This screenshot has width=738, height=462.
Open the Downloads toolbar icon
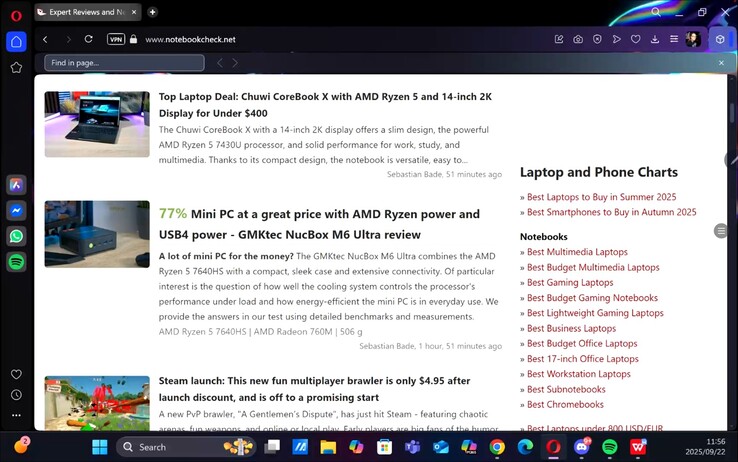click(x=654, y=40)
